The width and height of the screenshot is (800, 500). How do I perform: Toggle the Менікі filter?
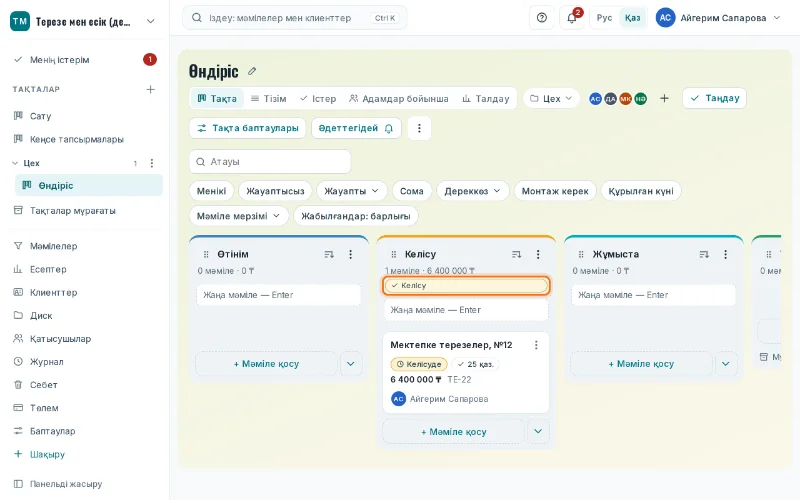(x=211, y=191)
